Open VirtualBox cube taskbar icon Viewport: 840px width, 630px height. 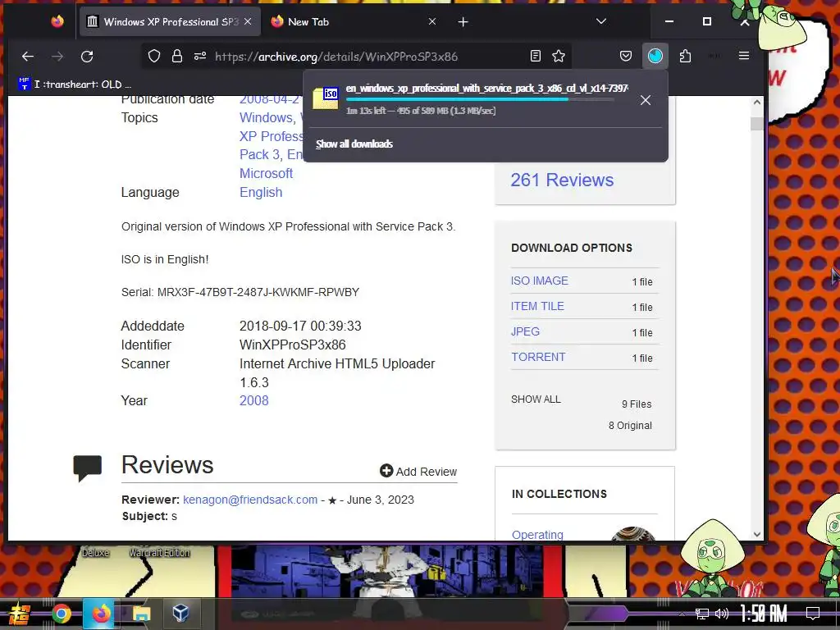coord(180,613)
